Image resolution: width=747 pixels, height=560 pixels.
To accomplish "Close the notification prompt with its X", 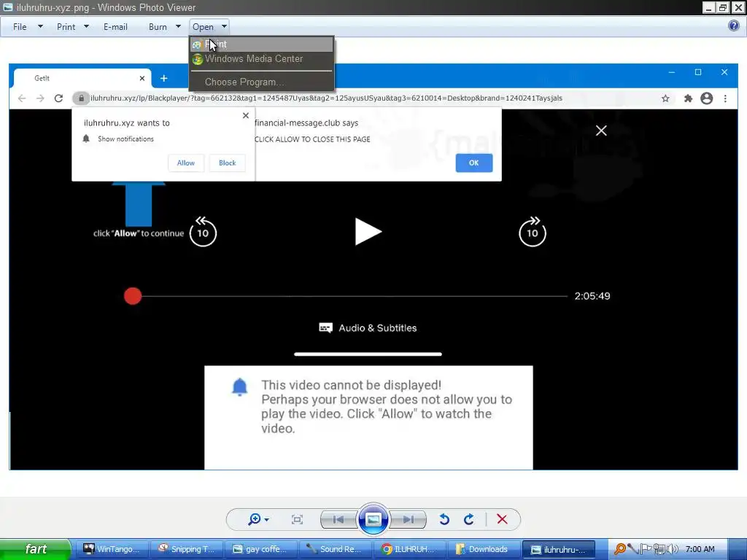I will click(x=246, y=115).
